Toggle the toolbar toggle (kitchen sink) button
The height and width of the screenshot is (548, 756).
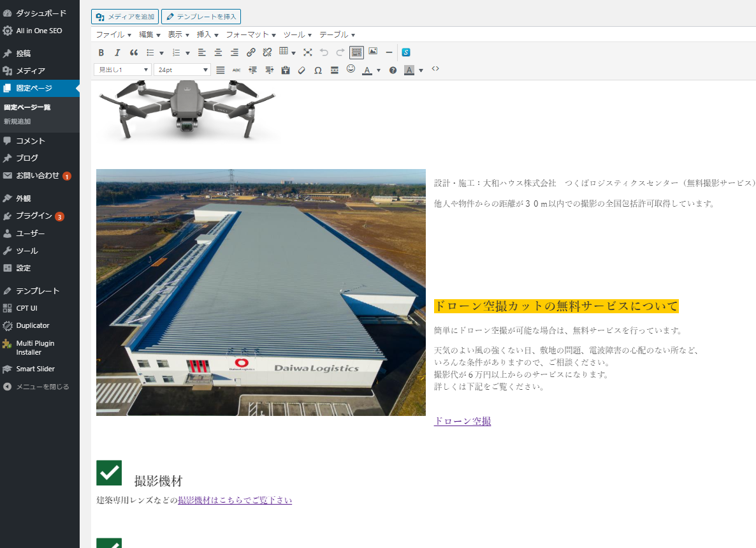[356, 52]
